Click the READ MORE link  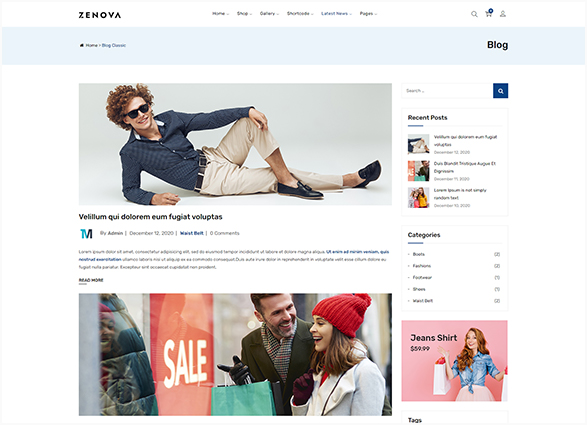[x=91, y=280]
